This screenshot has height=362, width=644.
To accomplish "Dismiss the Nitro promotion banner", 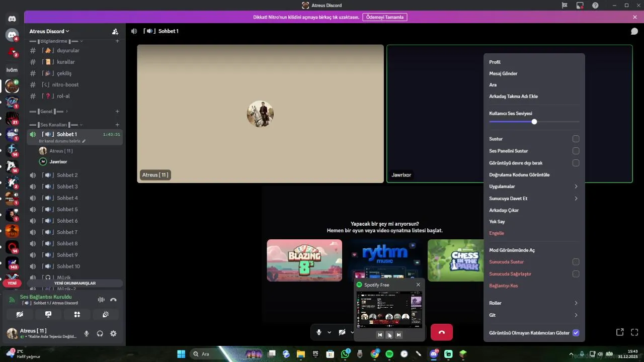I will 635,17.
